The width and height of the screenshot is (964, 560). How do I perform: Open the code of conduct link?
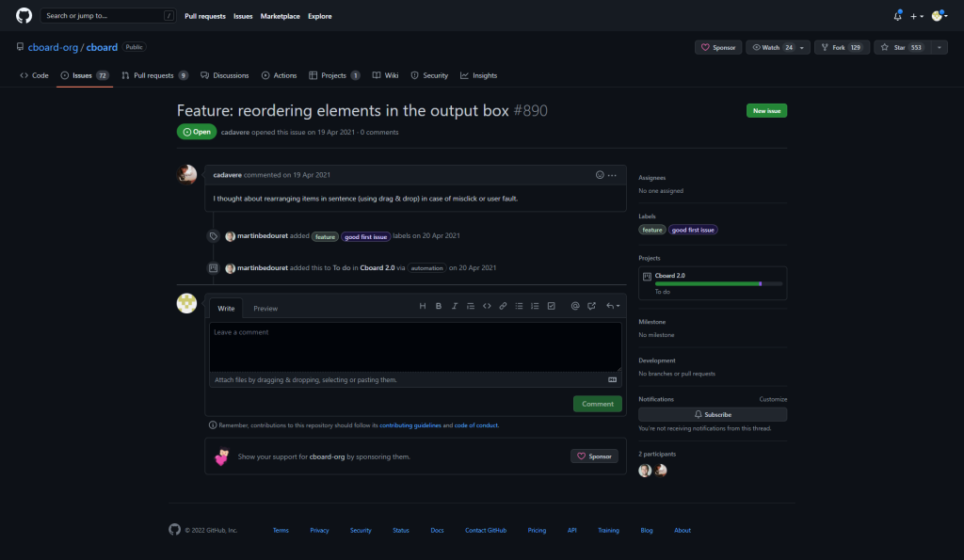[x=475, y=425]
